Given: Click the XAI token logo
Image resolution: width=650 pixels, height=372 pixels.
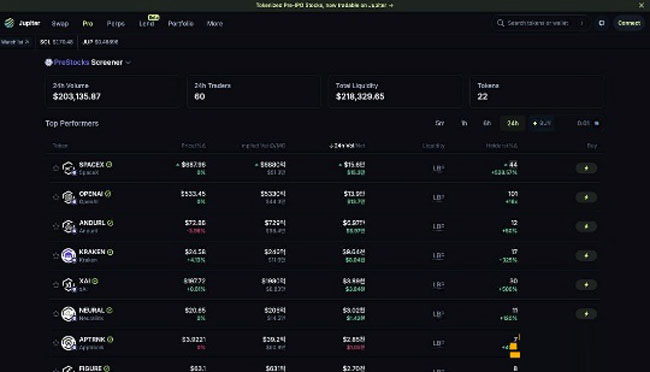Looking at the screenshot, I should 68,284.
